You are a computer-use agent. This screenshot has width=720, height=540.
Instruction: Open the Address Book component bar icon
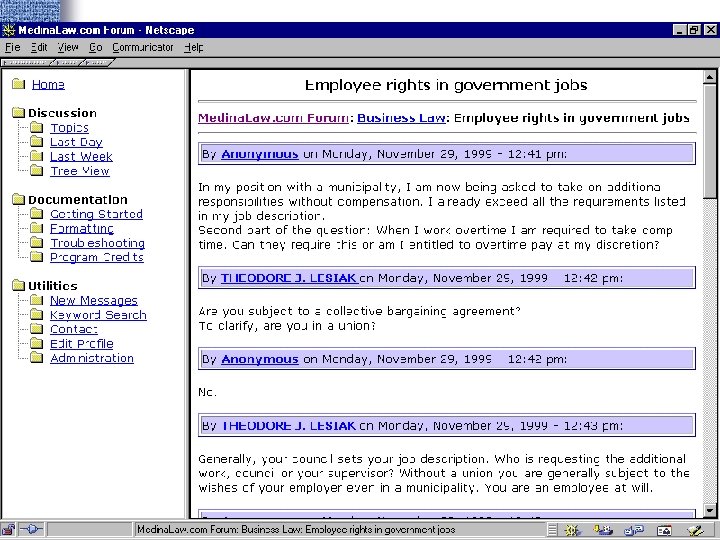click(664, 530)
